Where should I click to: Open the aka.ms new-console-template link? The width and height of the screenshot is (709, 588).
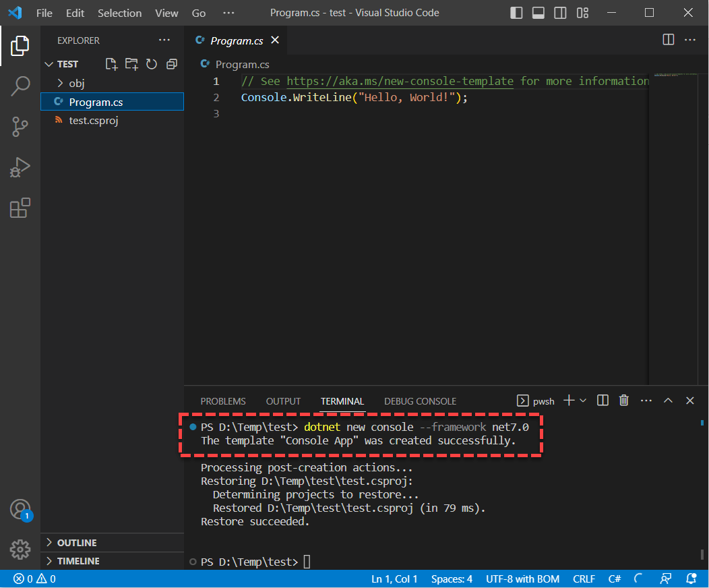[400, 82]
